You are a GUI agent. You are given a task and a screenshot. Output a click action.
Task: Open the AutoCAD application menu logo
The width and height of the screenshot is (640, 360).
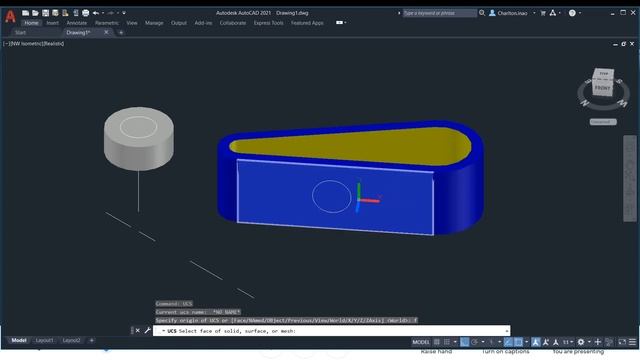point(10,16)
